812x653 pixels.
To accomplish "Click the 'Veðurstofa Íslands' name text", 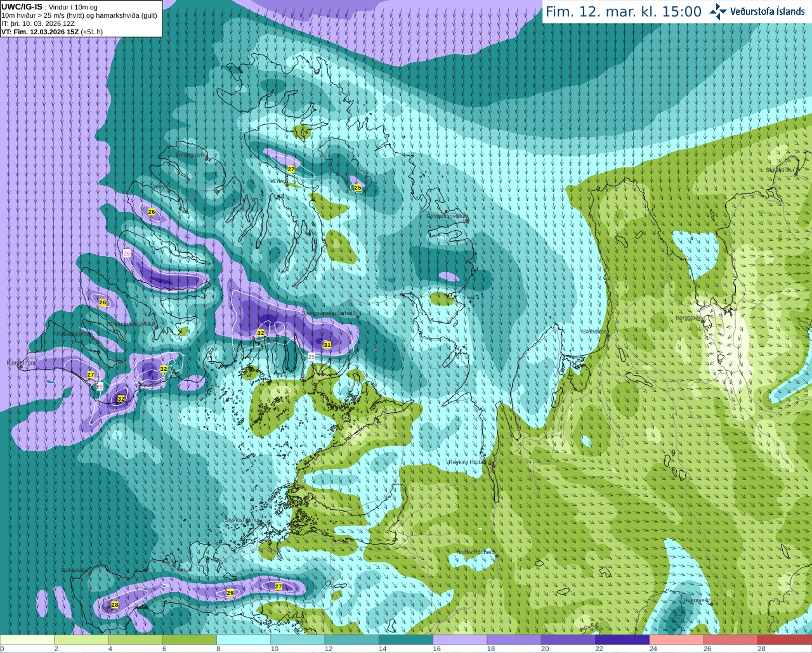I will pos(768,11).
